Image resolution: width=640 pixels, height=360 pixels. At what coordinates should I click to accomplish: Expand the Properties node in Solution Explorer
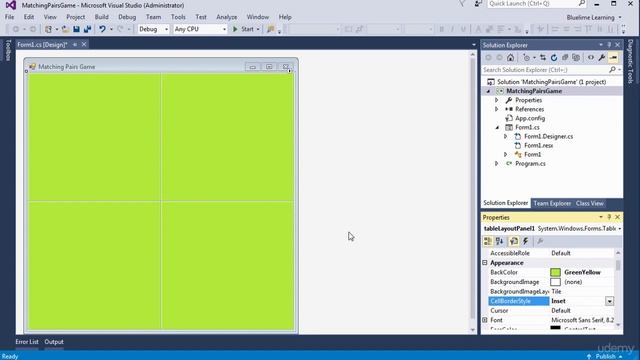pyautogui.click(x=497, y=100)
